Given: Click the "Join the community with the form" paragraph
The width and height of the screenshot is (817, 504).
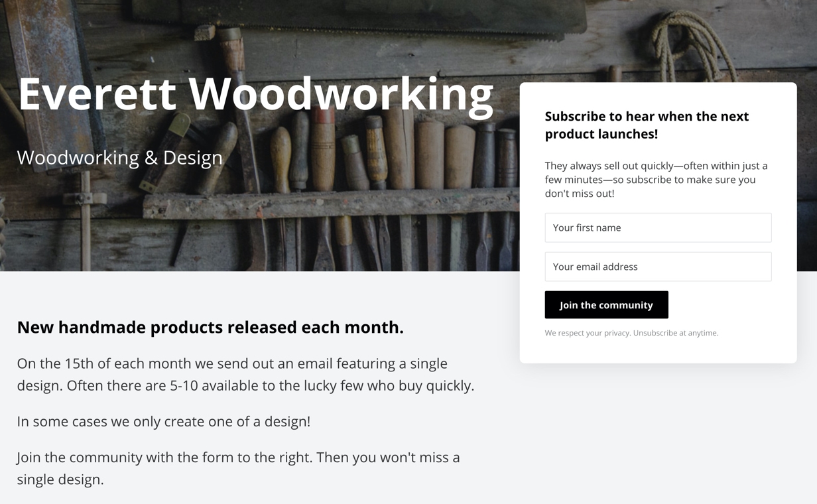Looking at the screenshot, I should [238, 468].
